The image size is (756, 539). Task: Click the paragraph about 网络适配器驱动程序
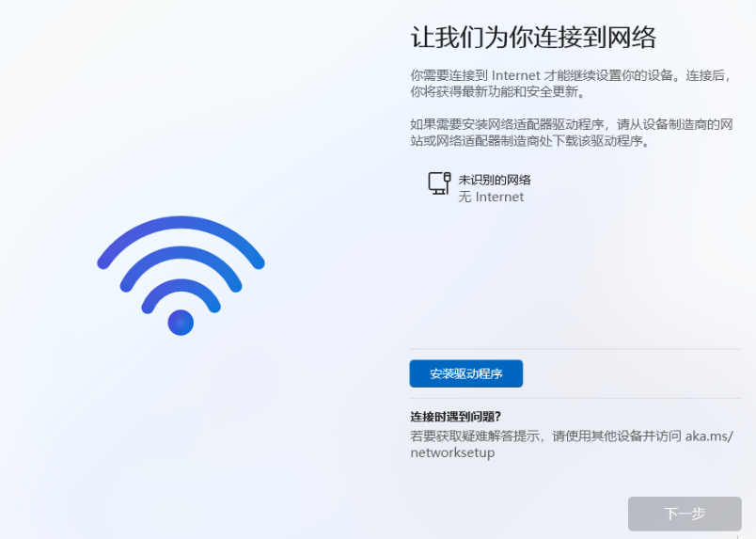pyautogui.click(x=572, y=133)
